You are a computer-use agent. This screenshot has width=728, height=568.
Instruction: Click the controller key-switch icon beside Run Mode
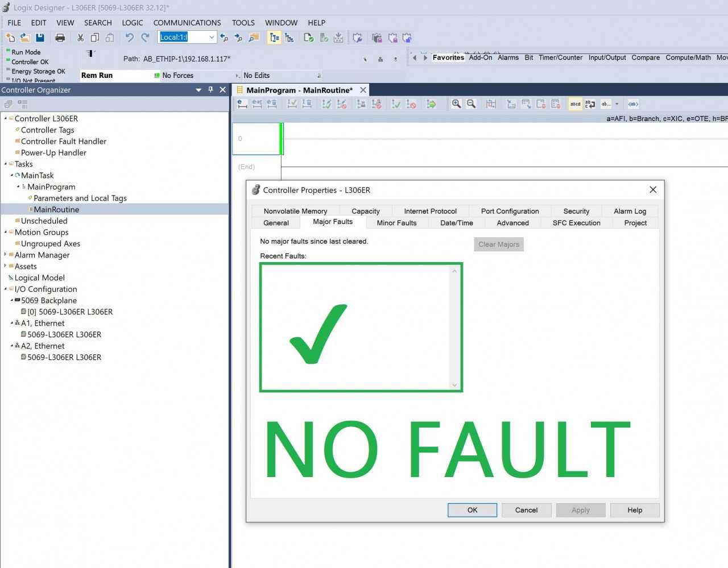[90, 53]
